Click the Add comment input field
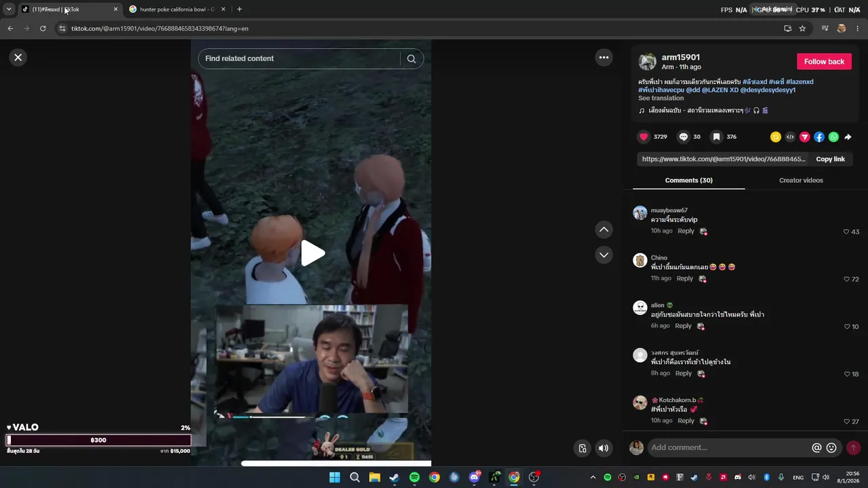The height and width of the screenshot is (488, 868). pos(729,447)
